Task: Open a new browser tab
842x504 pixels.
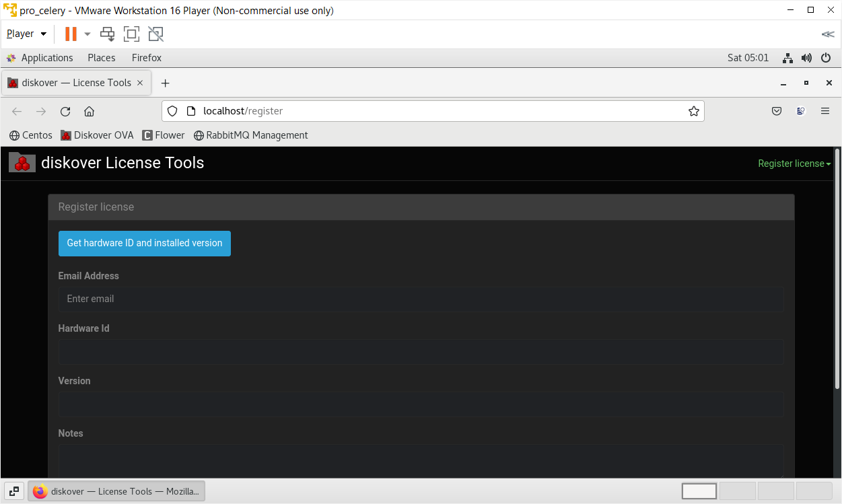Action: [165, 83]
